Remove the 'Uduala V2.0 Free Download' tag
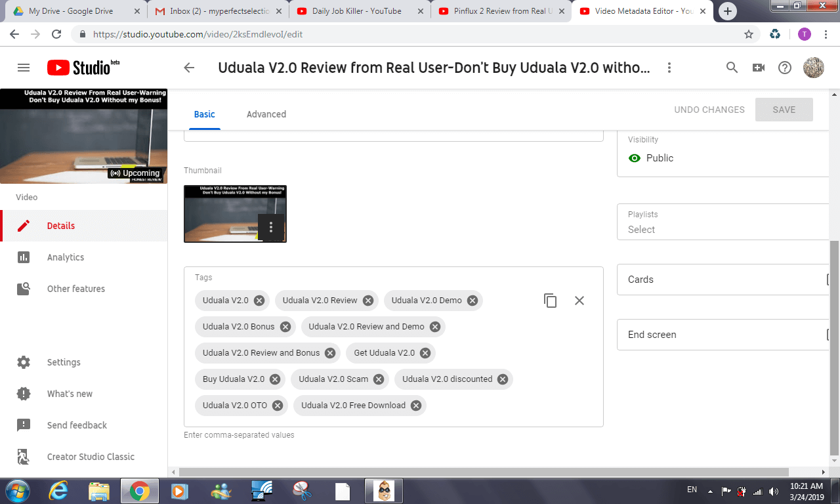Image resolution: width=840 pixels, height=504 pixels. pos(416,406)
